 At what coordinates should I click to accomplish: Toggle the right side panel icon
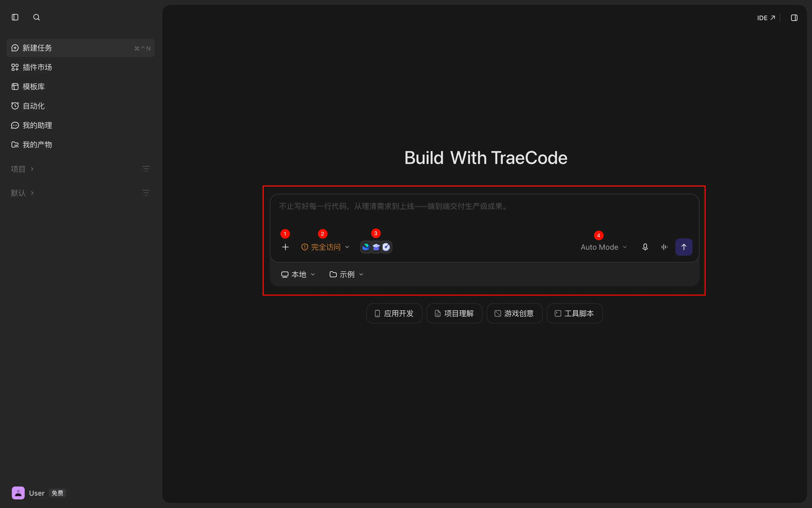coord(794,18)
